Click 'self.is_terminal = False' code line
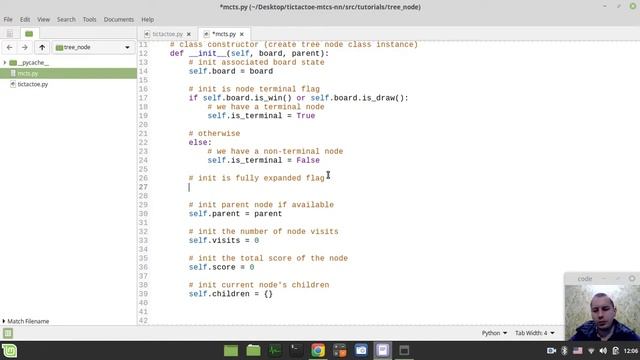The height and width of the screenshot is (360, 640). pyautogui.click(x=263, y=160)
